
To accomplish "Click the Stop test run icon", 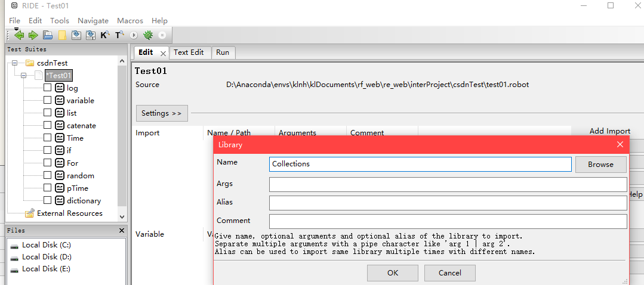I will (x=162, y=35).
